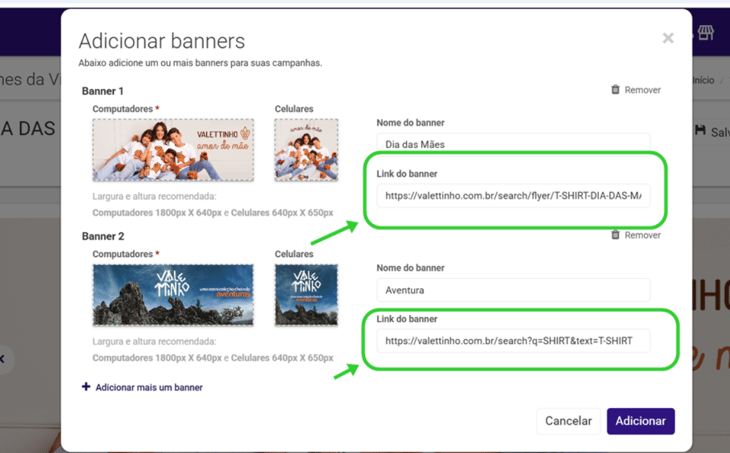The image size is (730, 453).
Task: Select Banner 1 Computadores image thumbnail
Action: coord(172,150)
